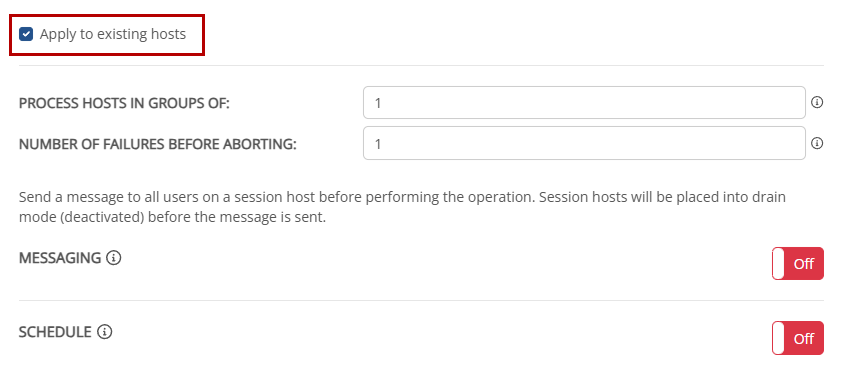This screenshot has width=844, height=370.
Task: Click the white knob of Messaging switch
Action: (778, 263)
